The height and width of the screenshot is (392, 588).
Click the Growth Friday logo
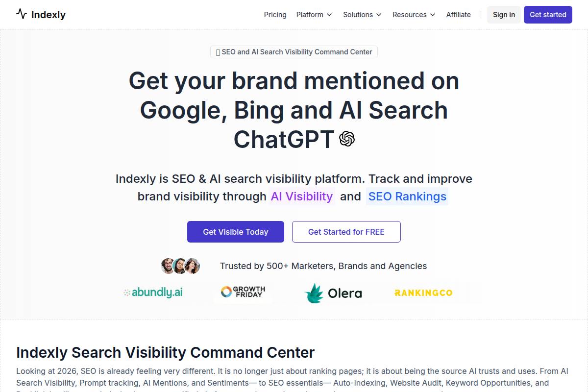pyautogui.click(x=243, y=292)
